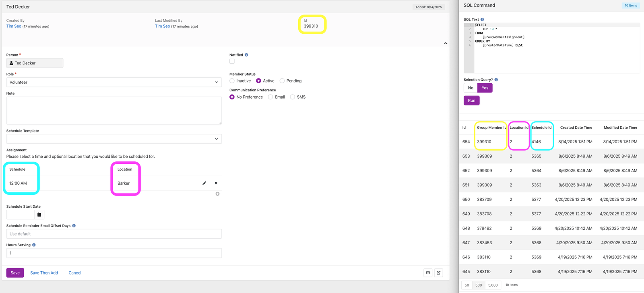Show info for Schedule Reminder Email Offset Days
The width and height of the screenshot is (644, 293).
[74, 226]
